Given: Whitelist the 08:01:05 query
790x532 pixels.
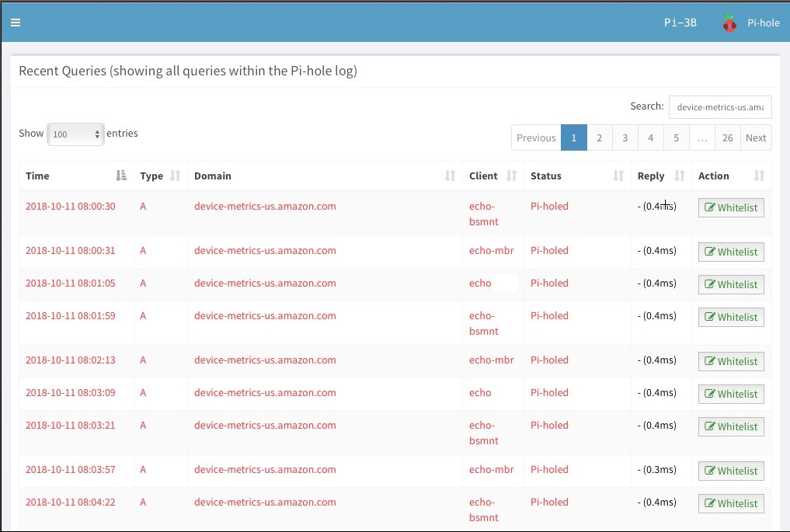Looking at the screenshot, I should 731,285.
